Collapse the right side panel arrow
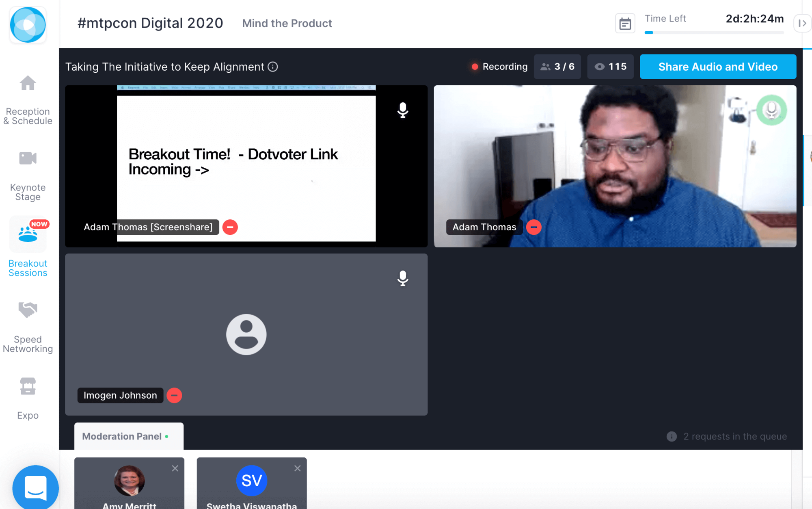Viewport: 812px width, 509px height. (x=802, y=24)
